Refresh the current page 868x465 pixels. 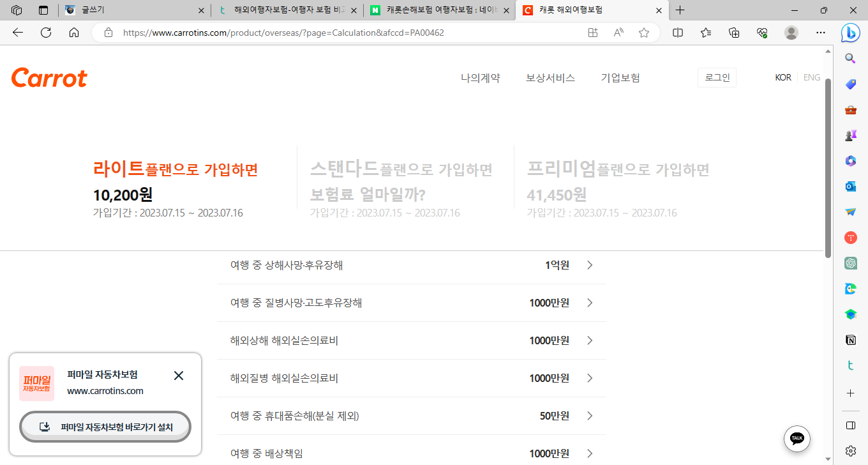(x=45, y=32)
